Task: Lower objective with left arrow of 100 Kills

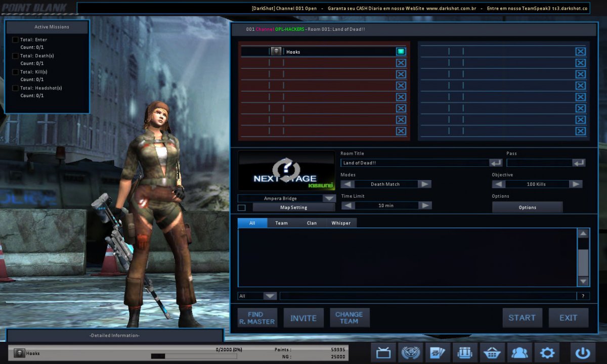Action: click(499, 184)
